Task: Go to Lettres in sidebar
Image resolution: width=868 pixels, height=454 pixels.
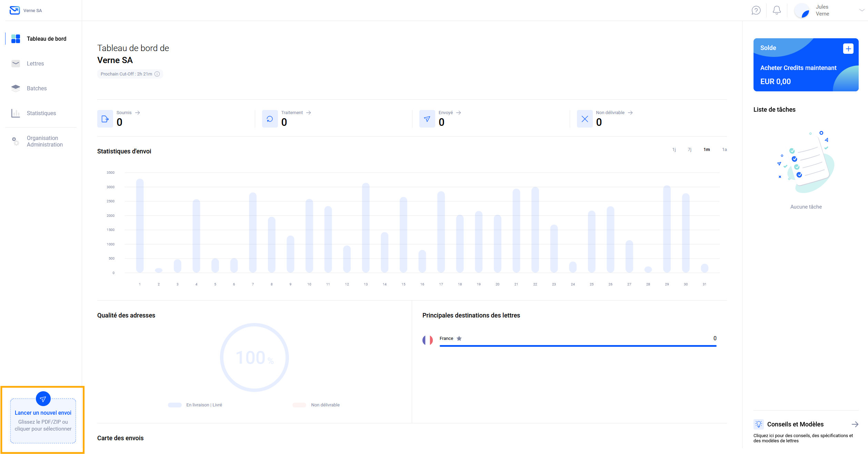Action: click(x=35, y=64)
